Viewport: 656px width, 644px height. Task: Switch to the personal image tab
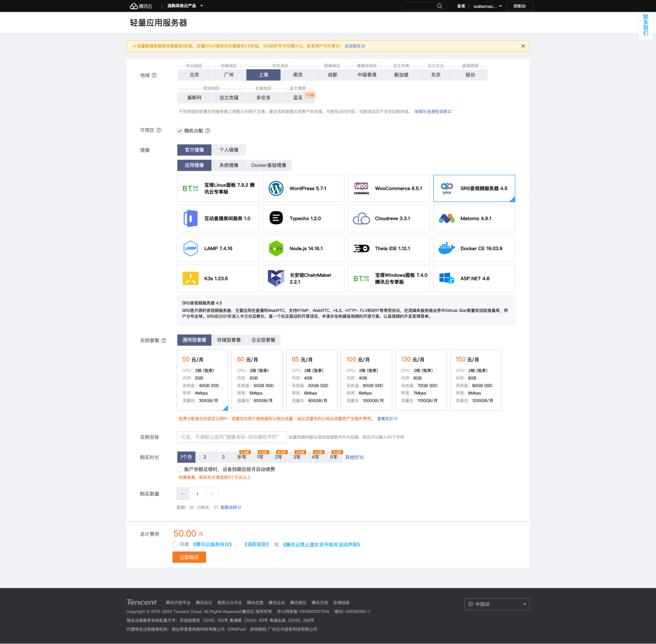(229, 150)
